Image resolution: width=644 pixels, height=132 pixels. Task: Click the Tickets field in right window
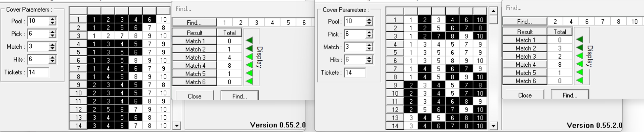coord(355,72)
